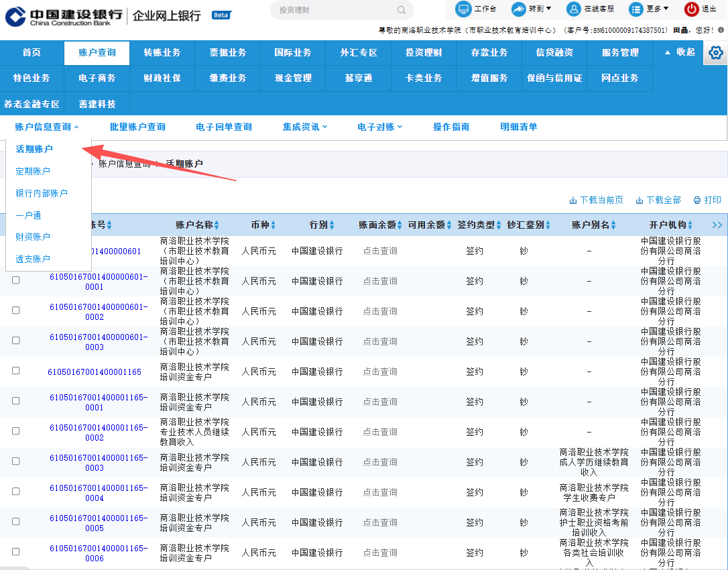Click the red 退出 power icon
Image resolution: width=728 pixels, height=570 pixels.
tap(691, 9)
